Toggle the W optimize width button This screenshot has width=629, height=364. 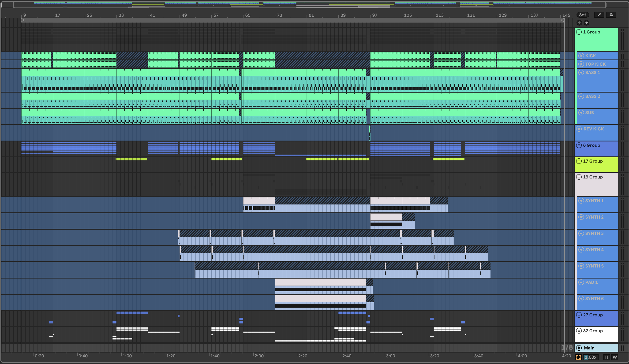615,357
